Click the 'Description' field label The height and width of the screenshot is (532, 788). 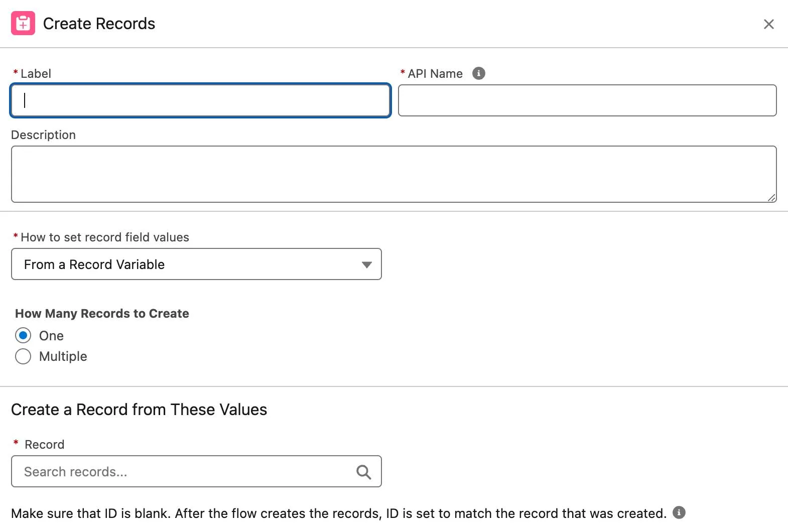coord(43,135)
